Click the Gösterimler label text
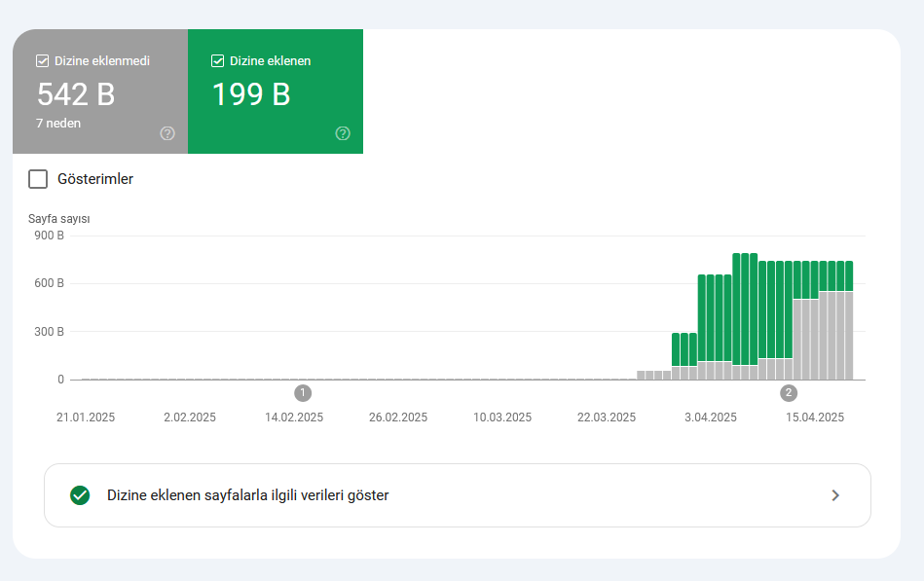924x581 pixels. coord(95,179)
